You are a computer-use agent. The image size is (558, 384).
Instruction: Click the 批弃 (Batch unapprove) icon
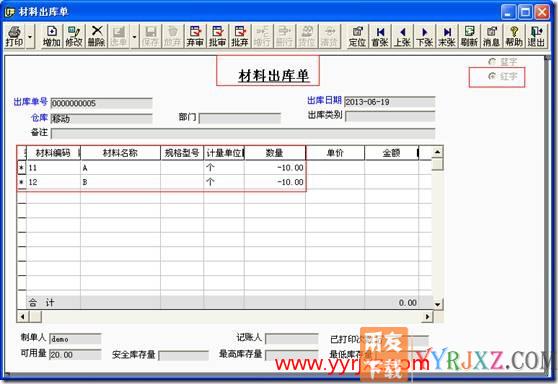click(x=240, y=36)
